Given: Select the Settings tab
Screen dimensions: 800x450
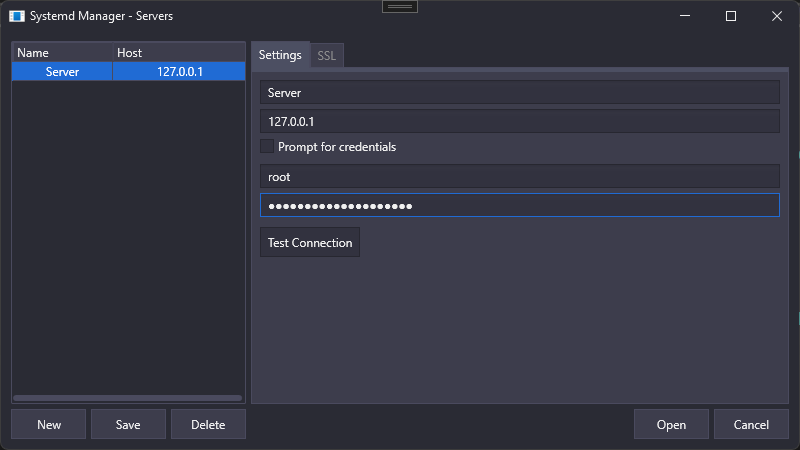Looking at the screenshot, I should (280, 55).
